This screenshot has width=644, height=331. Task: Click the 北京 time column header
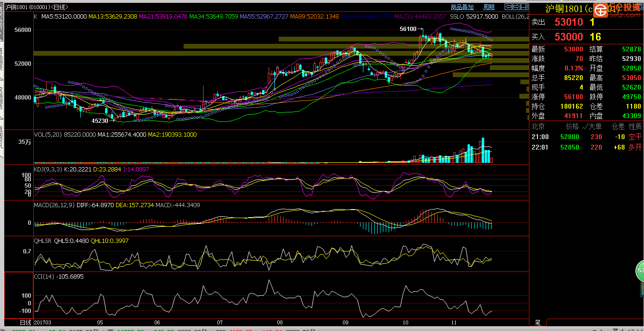click(538, 127)
